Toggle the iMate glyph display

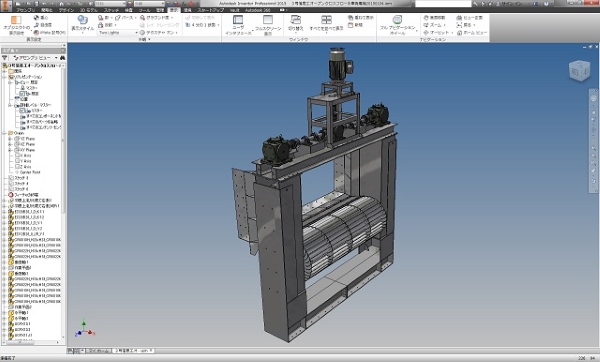coord(49,33)
